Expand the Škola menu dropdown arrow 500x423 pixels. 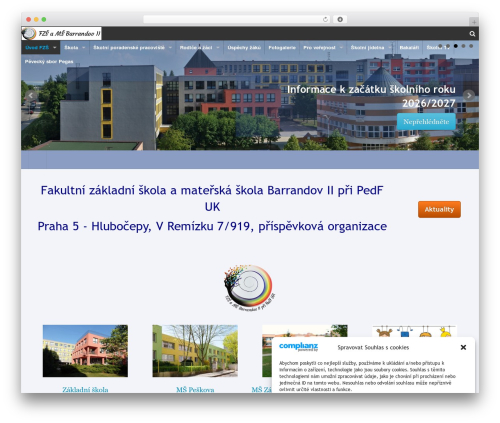(x=84, y=48)
